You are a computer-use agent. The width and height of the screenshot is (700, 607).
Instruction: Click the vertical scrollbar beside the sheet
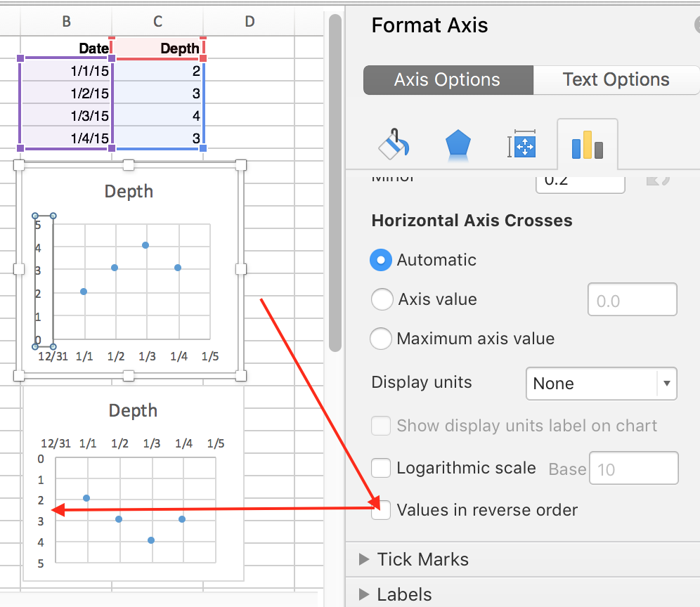click(335, 183)
